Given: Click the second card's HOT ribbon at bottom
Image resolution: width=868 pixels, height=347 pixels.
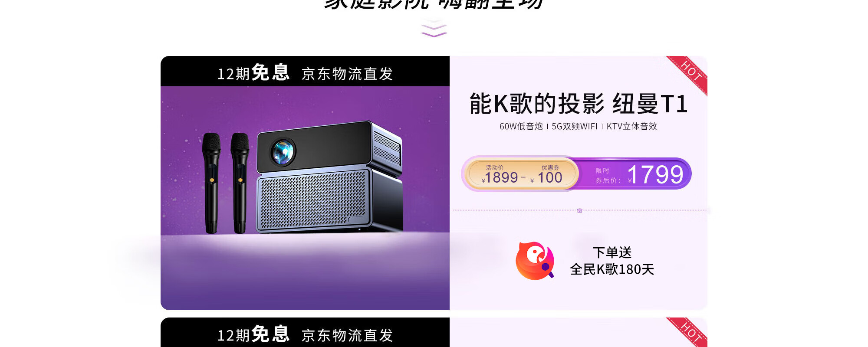Looking at the screenshot, I should 689,332.
